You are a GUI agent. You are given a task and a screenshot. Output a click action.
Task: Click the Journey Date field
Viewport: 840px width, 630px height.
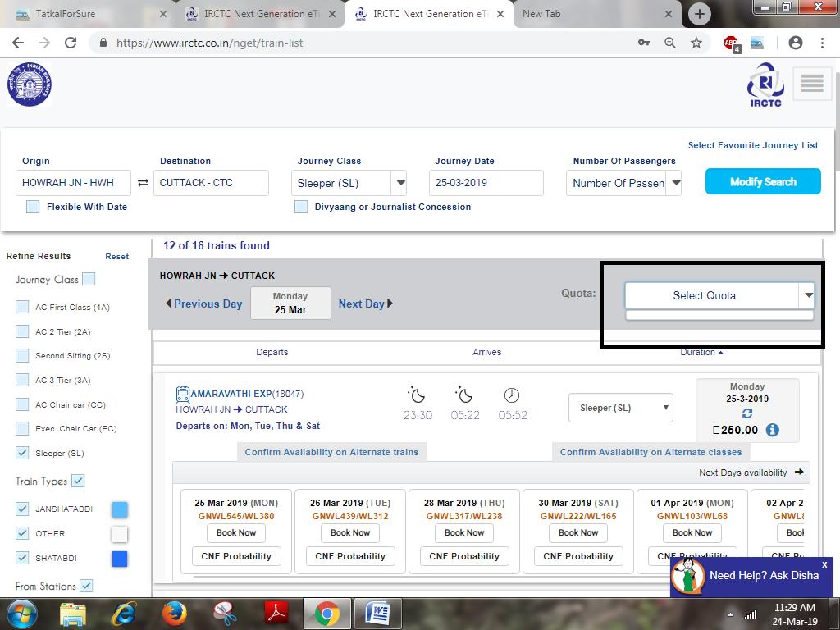tap(486, 183)
